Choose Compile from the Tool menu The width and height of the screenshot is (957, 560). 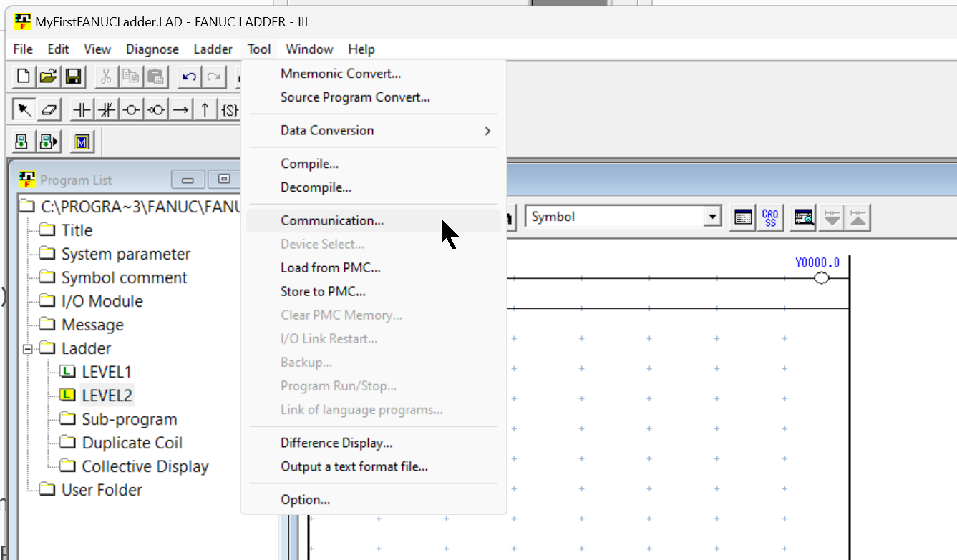372,164
